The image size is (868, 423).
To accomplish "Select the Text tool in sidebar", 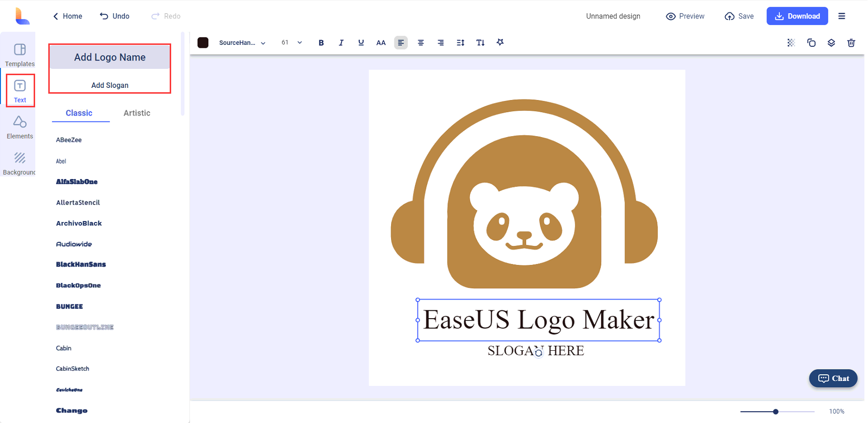I will coord(20,91).
